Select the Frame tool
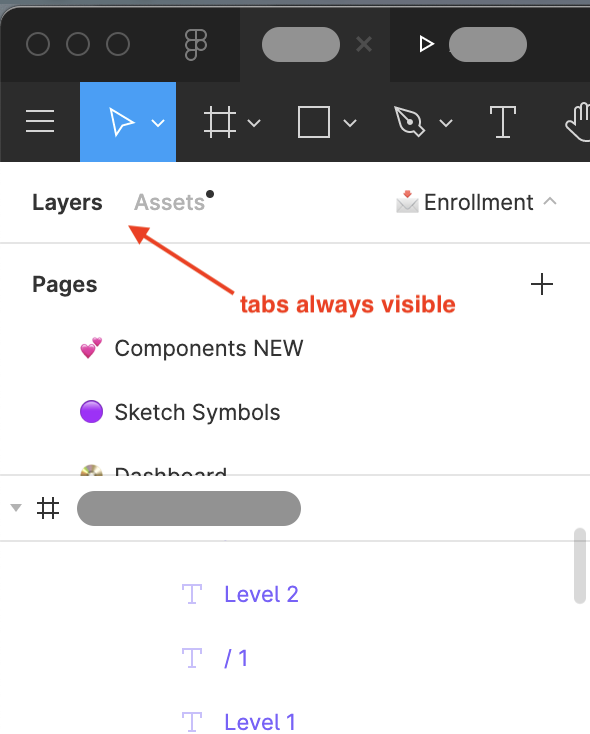The image size is (590, 734). pos(220,122)
